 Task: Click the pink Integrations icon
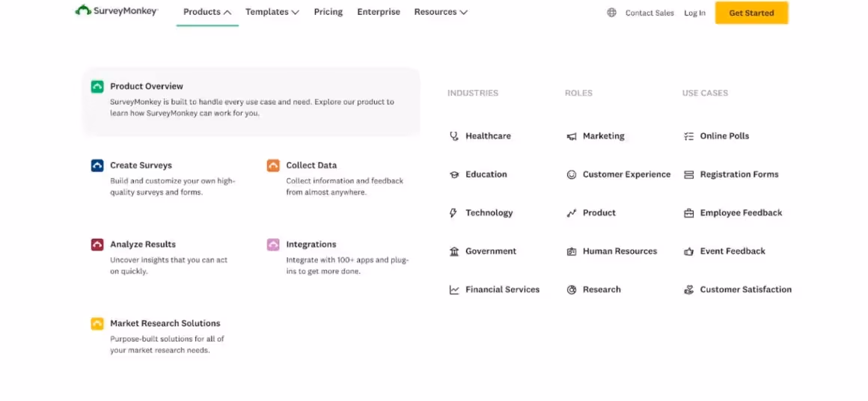(x=273, y=245)
